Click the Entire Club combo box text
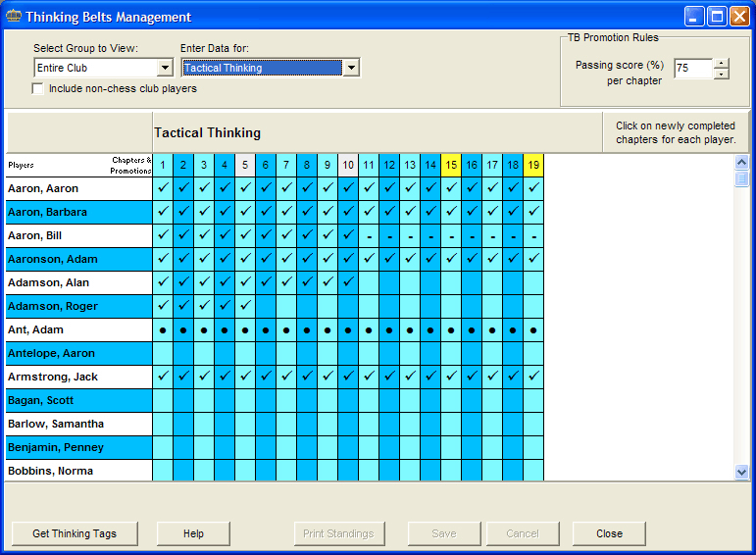The width and height of the screenshot is (756, 555). [62, 68]
